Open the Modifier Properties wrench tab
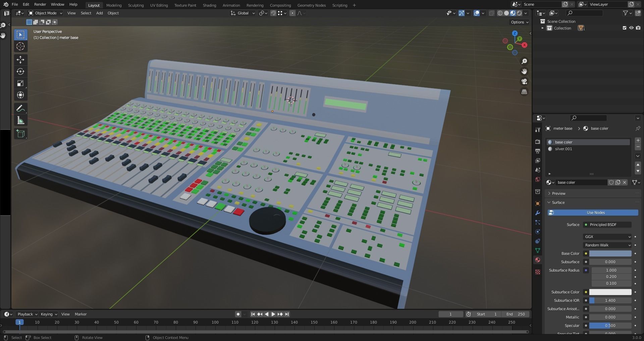The width and height of the screenshot is (644, 341). click(x=537, y=213)
